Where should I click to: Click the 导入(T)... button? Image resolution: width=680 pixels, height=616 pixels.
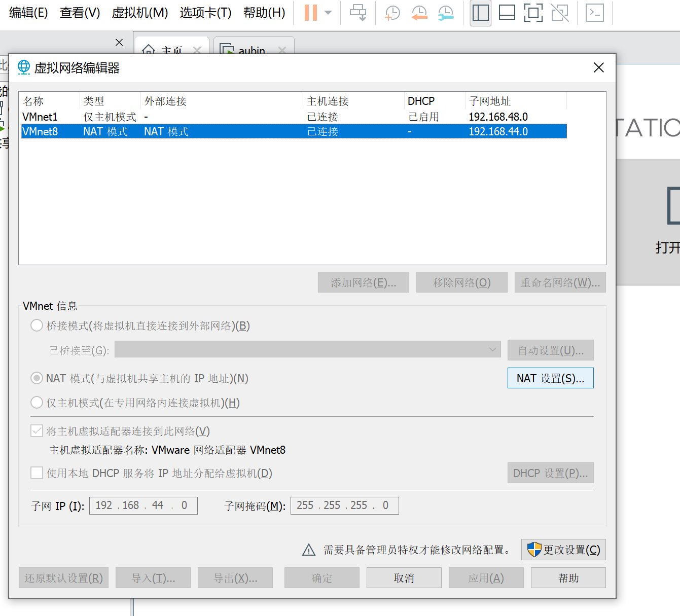(153, 578)
